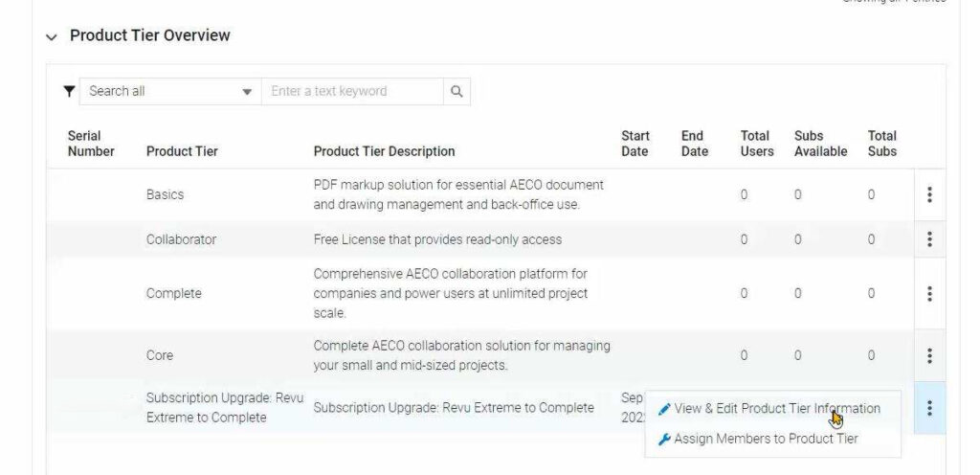Open the 'Search all' dropdown
The height and width of the screenshot is (475, 980).
pos(169,91)
